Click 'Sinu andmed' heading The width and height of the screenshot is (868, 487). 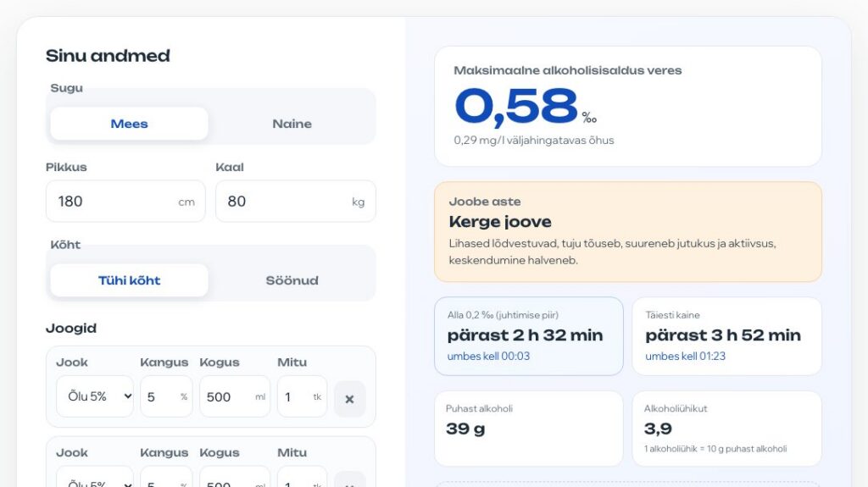click(108, 55)
